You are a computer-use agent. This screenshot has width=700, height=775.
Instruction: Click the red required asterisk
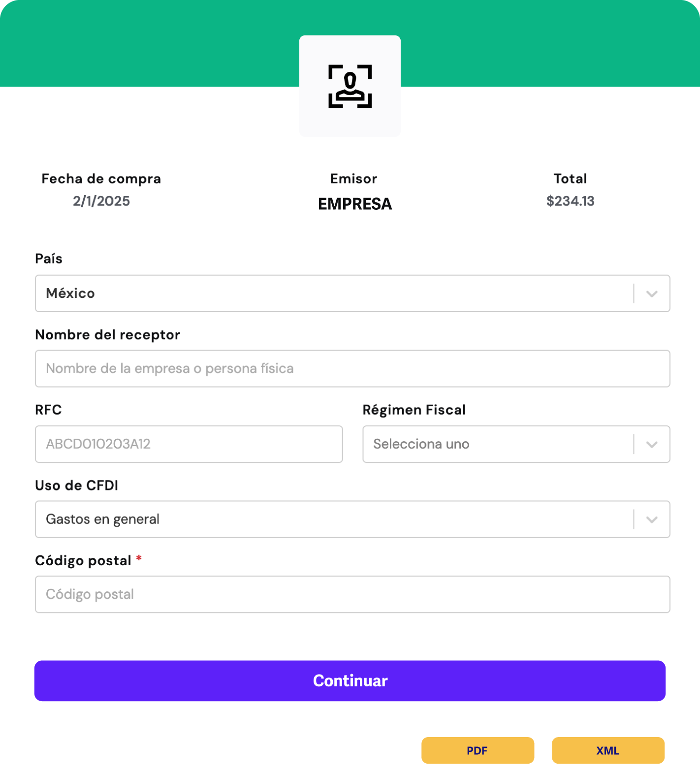[x=139, y=558]
